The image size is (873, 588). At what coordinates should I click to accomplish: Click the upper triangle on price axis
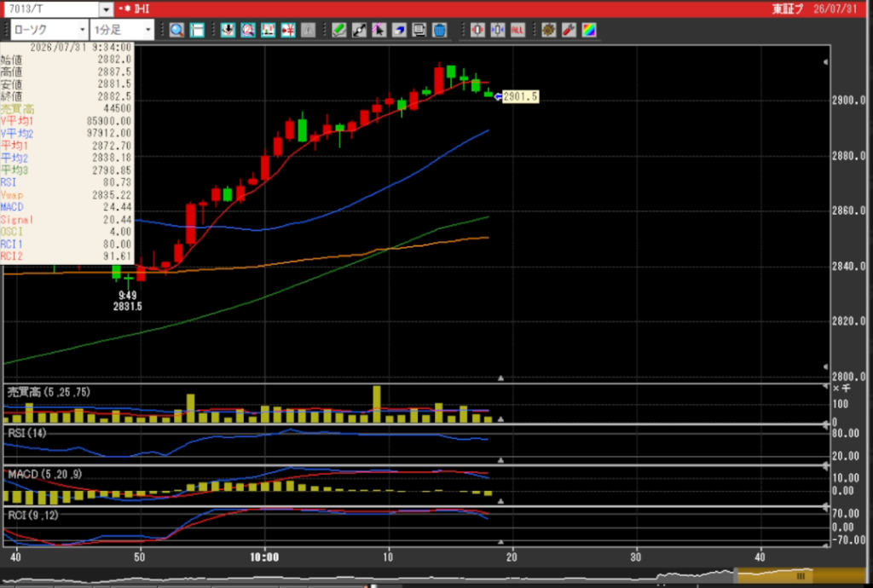pyautogui.click(x=825, y=61)
